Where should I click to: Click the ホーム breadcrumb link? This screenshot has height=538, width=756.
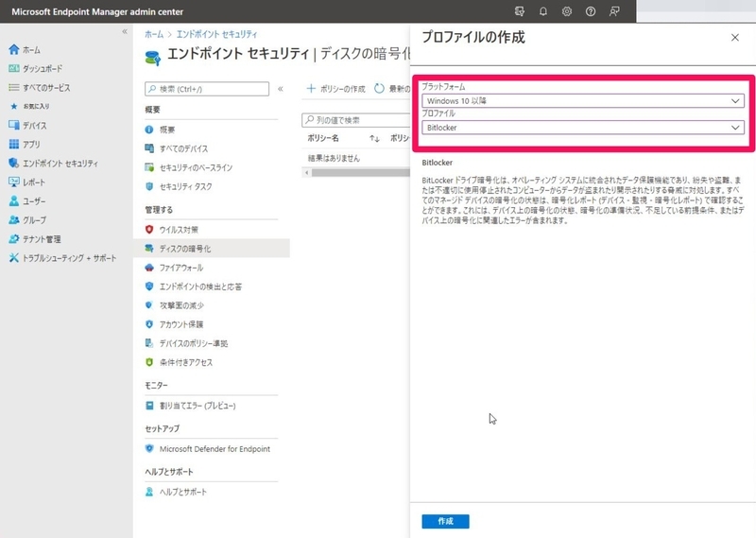pos(154,34)
